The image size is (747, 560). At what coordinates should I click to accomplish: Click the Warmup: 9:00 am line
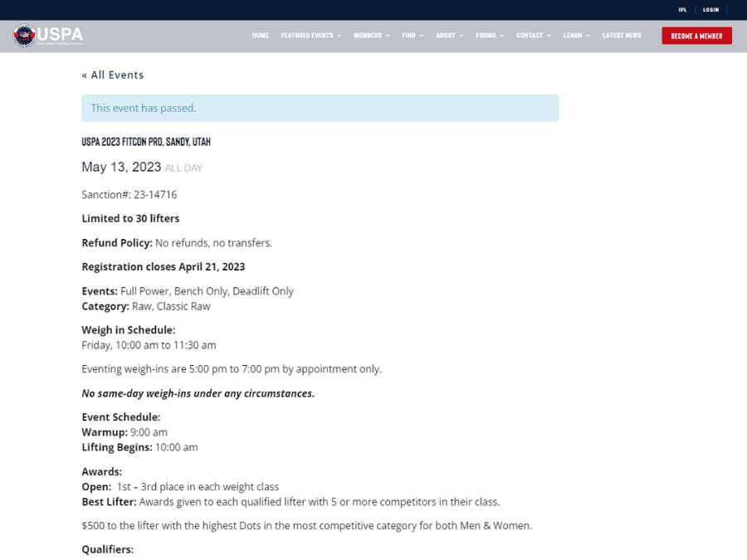(x=124, y=432)
